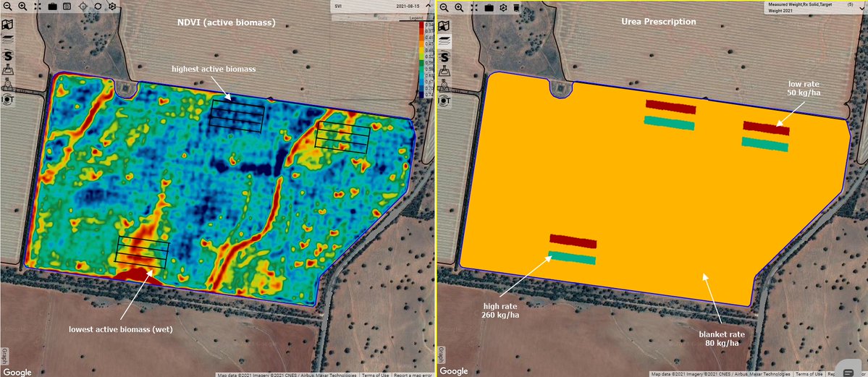Image resolution: width=868 pixels, height=377 pixels.
Task: Activate the crosshair locate tool in NDVI pane
Action: coord(83,7)
